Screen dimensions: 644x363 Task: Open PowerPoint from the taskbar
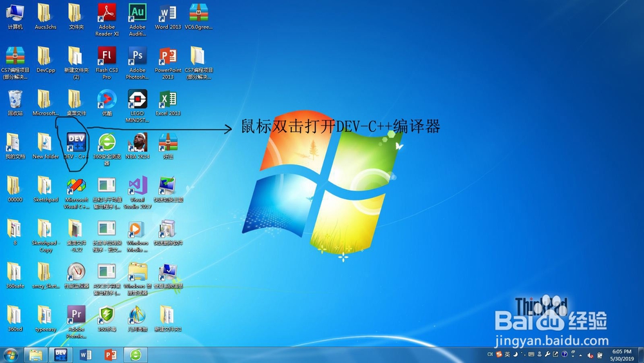pyautogui.click(x=111, y=355)
